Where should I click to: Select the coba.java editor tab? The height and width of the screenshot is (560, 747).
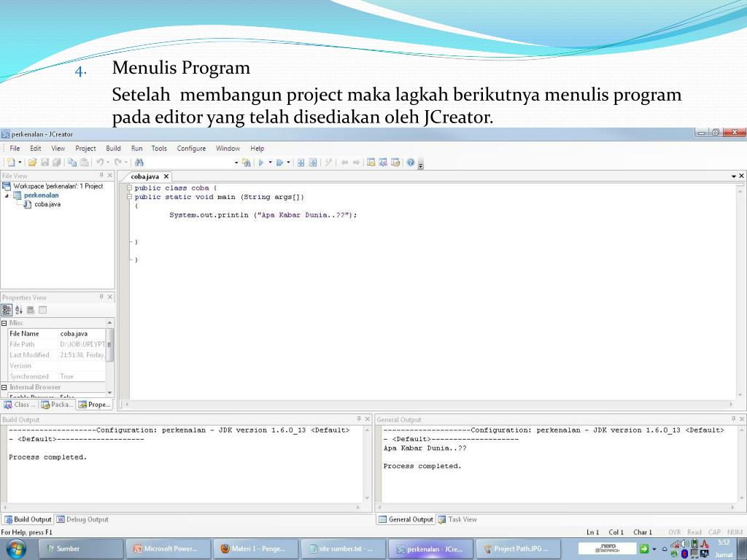pyautogui.click(x=145, y=176)
